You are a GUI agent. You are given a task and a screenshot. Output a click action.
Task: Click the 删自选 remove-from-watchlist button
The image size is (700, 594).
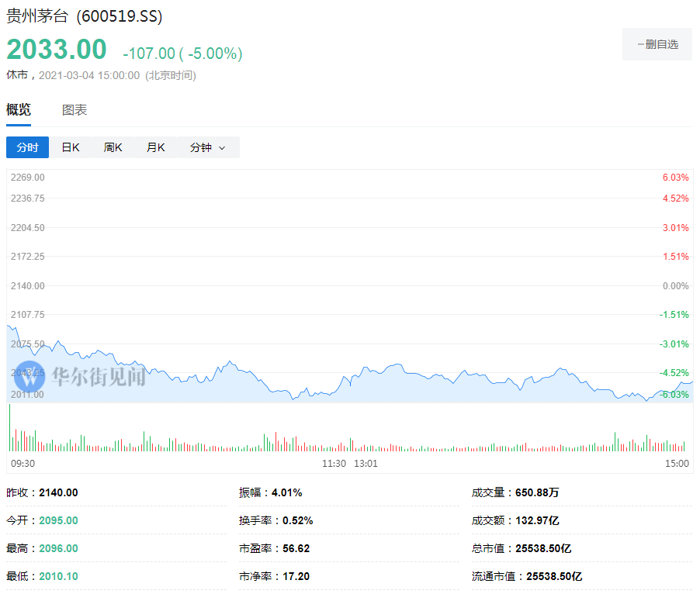pyautogui.click(x=657, y=44)
